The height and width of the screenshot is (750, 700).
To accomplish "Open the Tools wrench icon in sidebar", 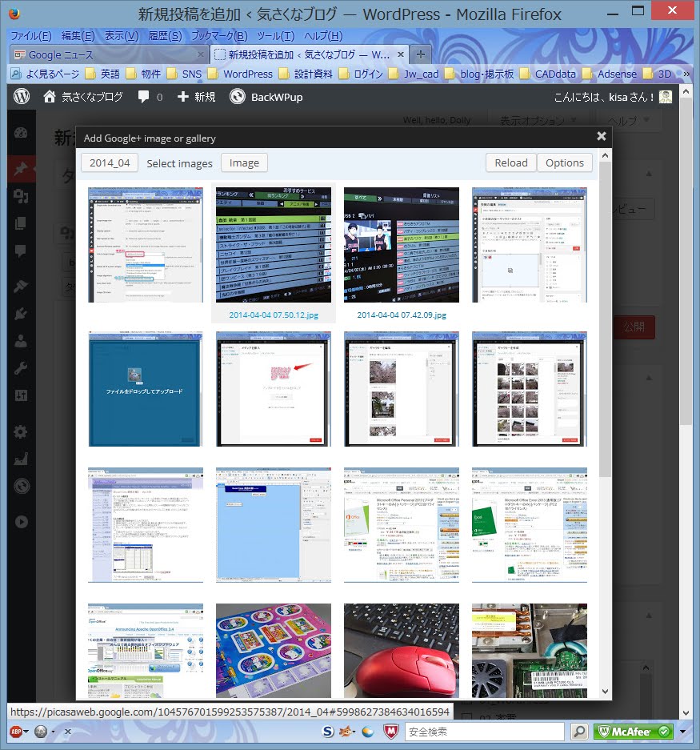I will pyautogui.click(x=21, y=368).
